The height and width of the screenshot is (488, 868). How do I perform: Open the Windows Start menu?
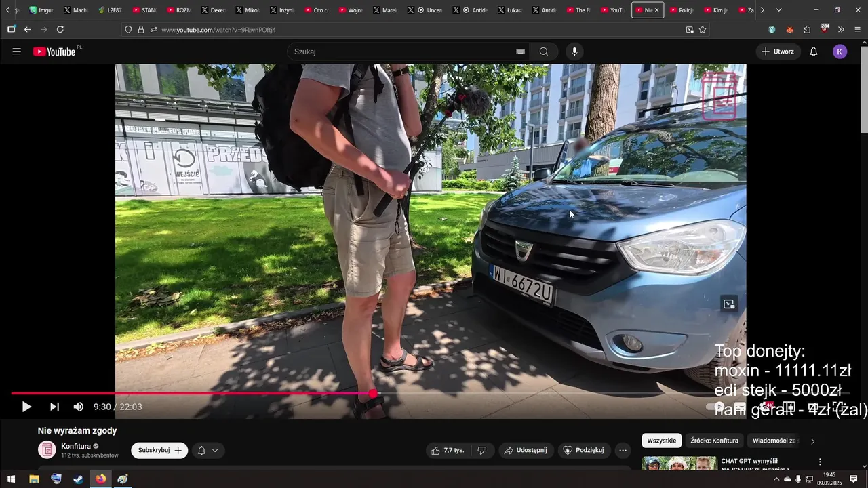(11, 479)
